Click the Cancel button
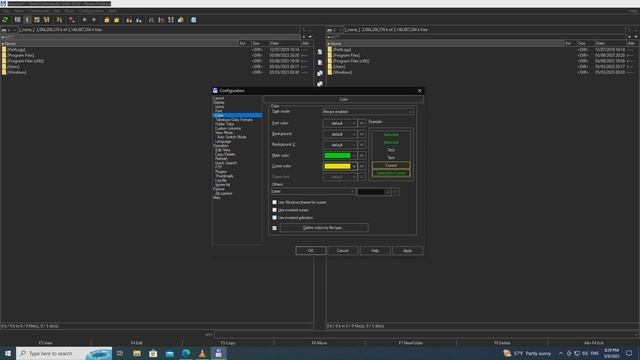This screenshot has width=640, height=360. coord(342,251)
